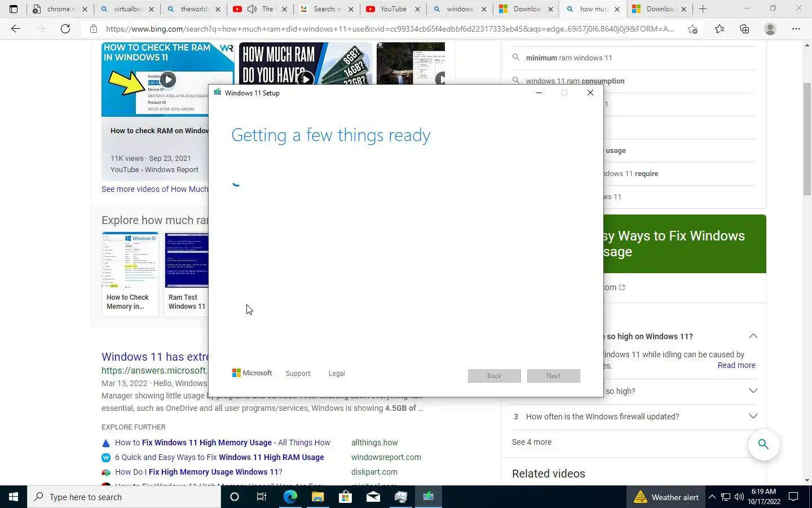Screen dimensions: 812x508
Task: Open Cortana circle on taskbar
Action: (235, 497)
